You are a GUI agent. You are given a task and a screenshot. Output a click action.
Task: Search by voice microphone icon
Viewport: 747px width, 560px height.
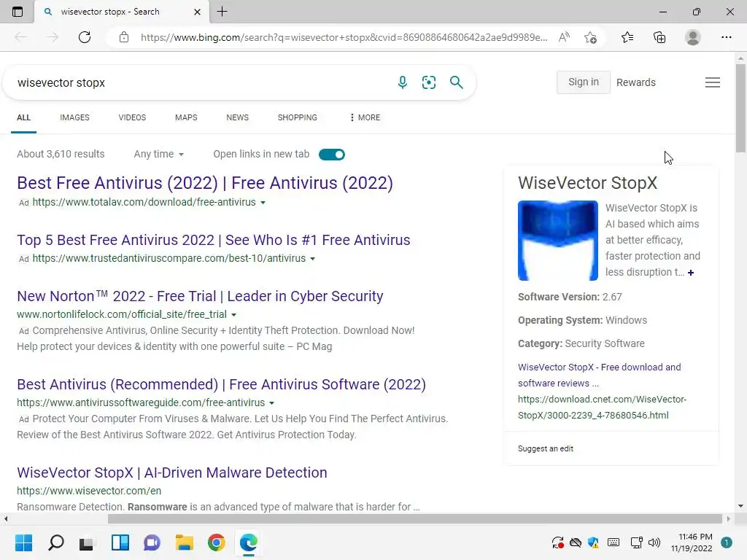(403, 82)
